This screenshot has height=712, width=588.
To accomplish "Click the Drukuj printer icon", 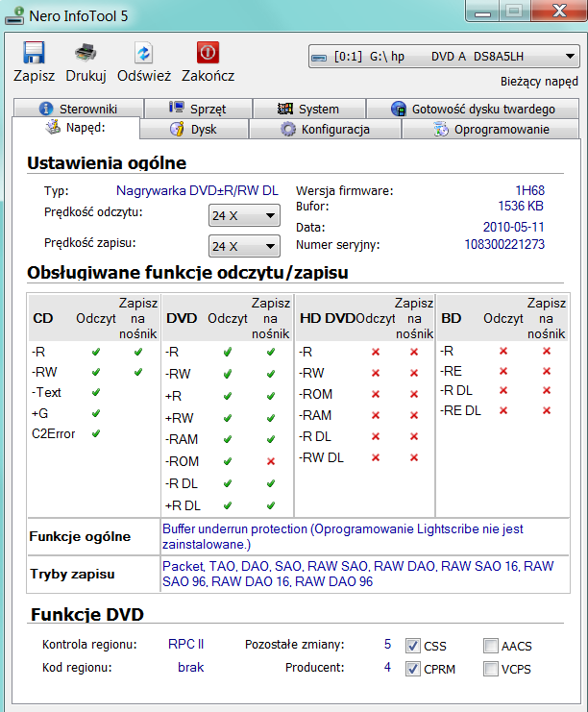I will click(x=86, y=53).
